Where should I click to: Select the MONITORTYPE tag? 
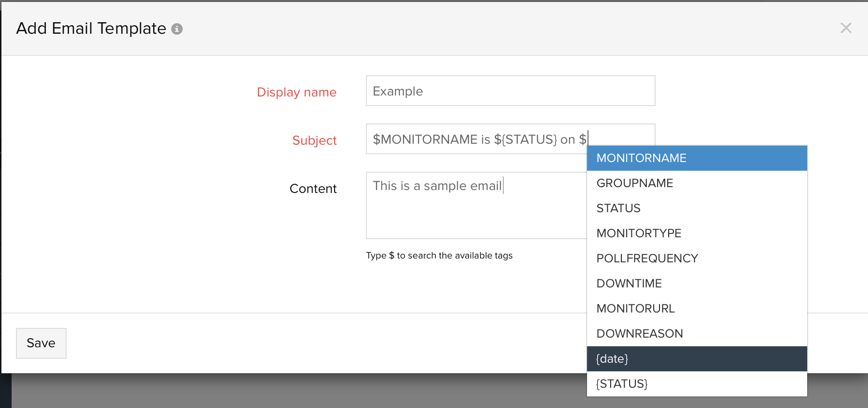(696, 233)
